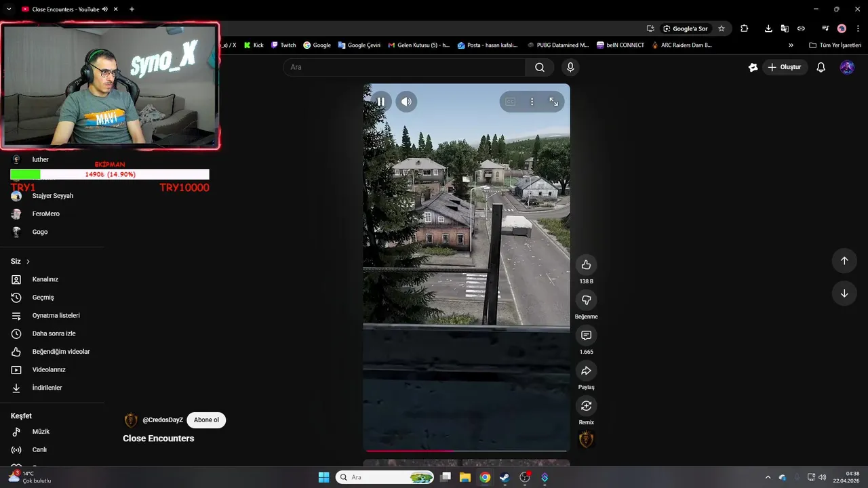
Task: Open a new browser tab
Action: pyautogui.click(x=132, y=9)
